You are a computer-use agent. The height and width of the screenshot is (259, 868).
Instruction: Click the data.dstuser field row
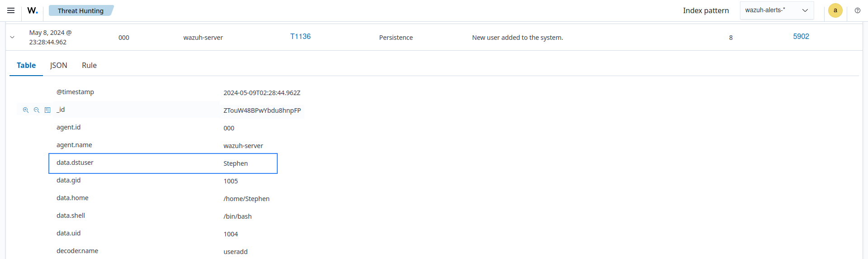point(163,163)
